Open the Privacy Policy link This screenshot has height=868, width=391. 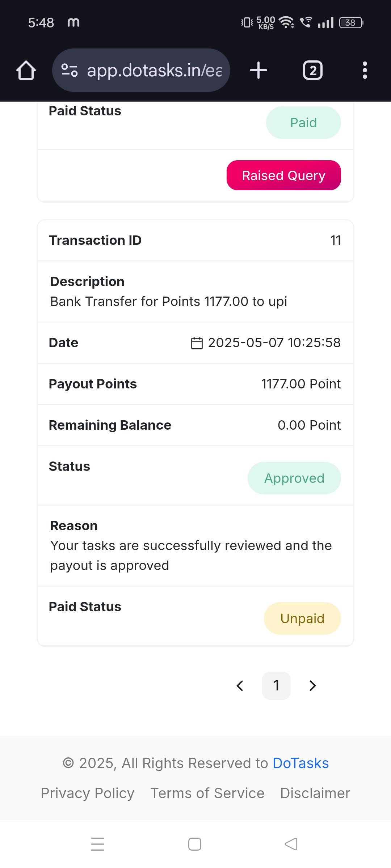click(88, 793)
